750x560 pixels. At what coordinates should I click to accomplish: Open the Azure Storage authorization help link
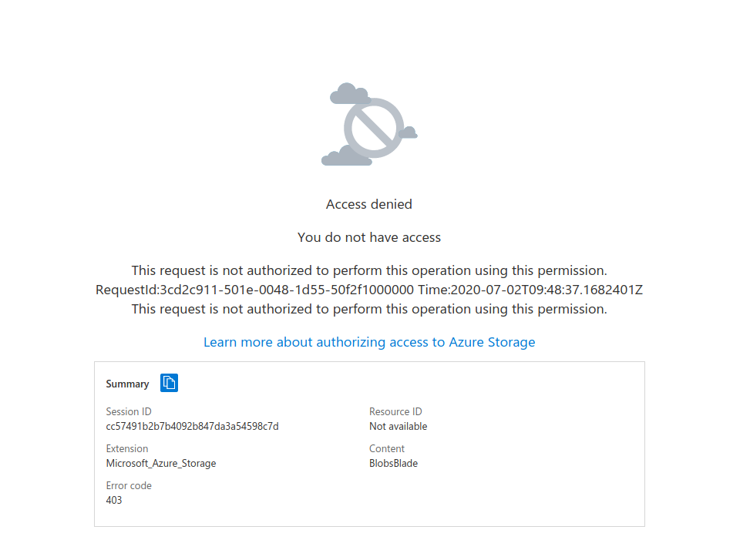click(x=368, y=342)
